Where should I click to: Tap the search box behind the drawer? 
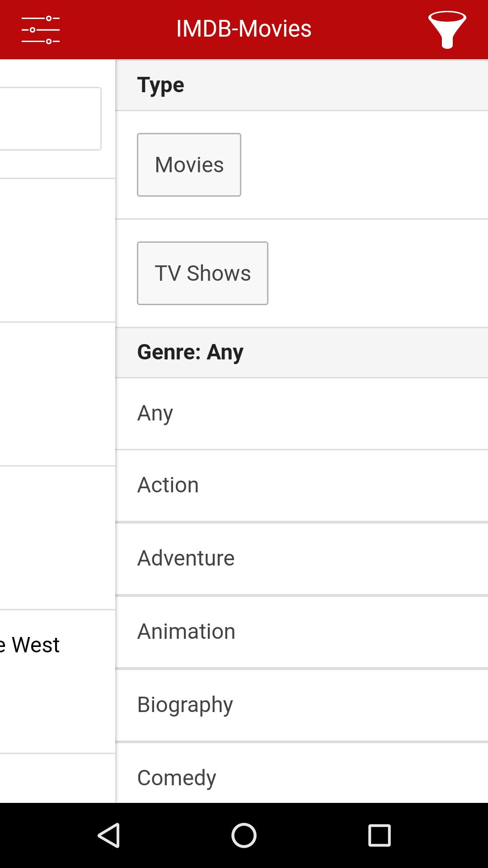50,118
